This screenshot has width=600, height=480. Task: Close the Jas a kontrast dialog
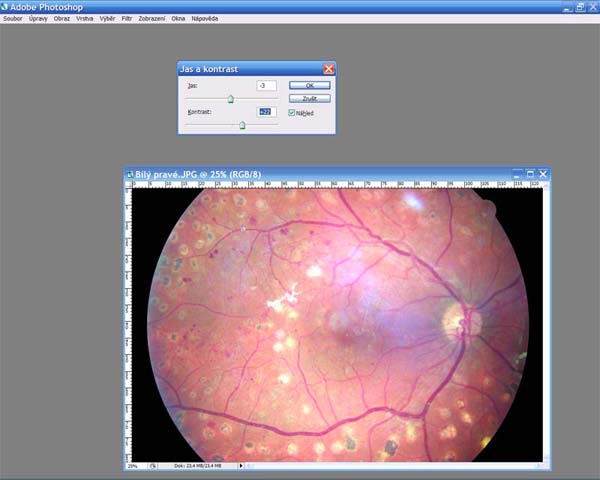pos(329,69)
